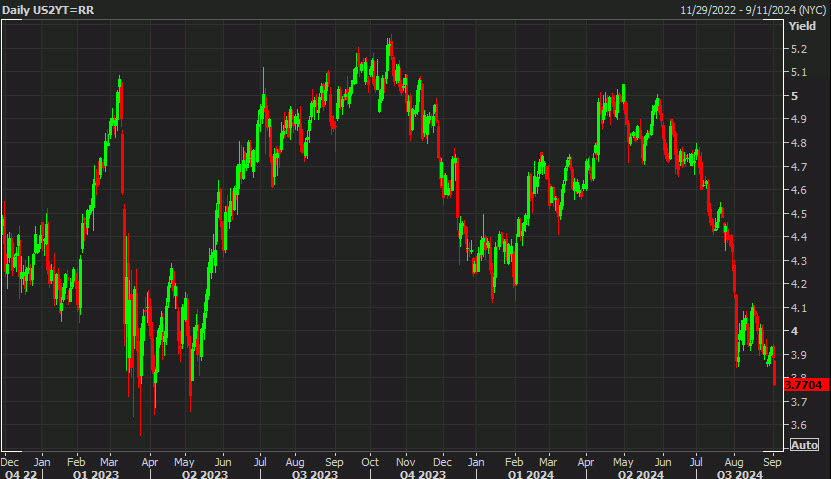This screenshot has height=479, width=831.
Task: Click the 4.5 yield axis value
Action: (798, 214)
